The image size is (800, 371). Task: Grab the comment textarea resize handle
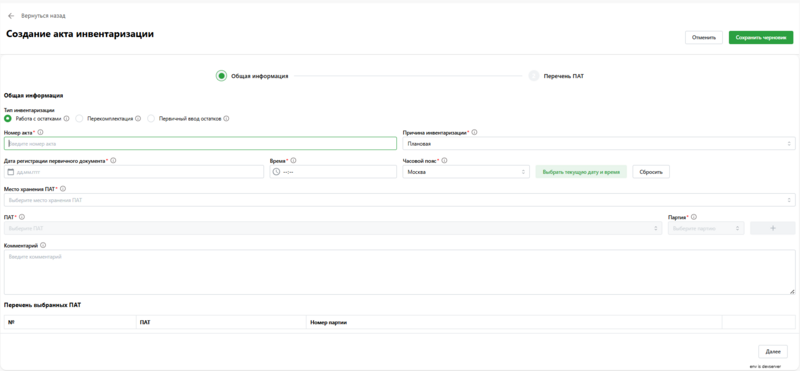click(x=792, y=291)
